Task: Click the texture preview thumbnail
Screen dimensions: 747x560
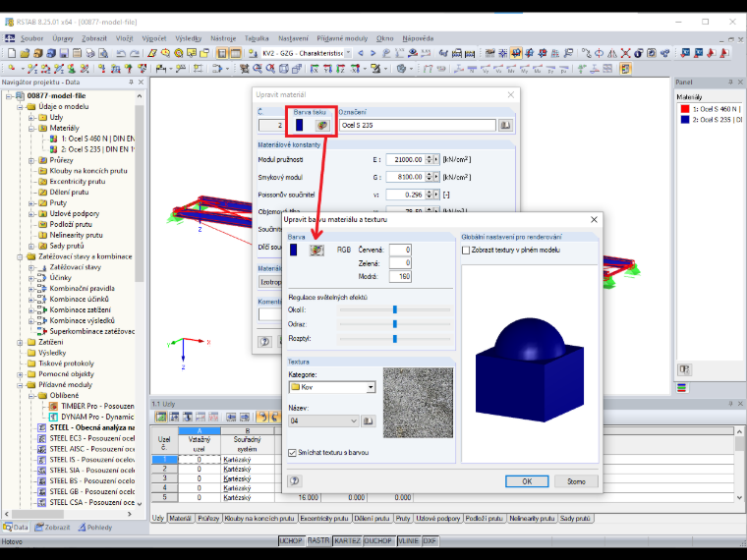Action: click(419, 403)
